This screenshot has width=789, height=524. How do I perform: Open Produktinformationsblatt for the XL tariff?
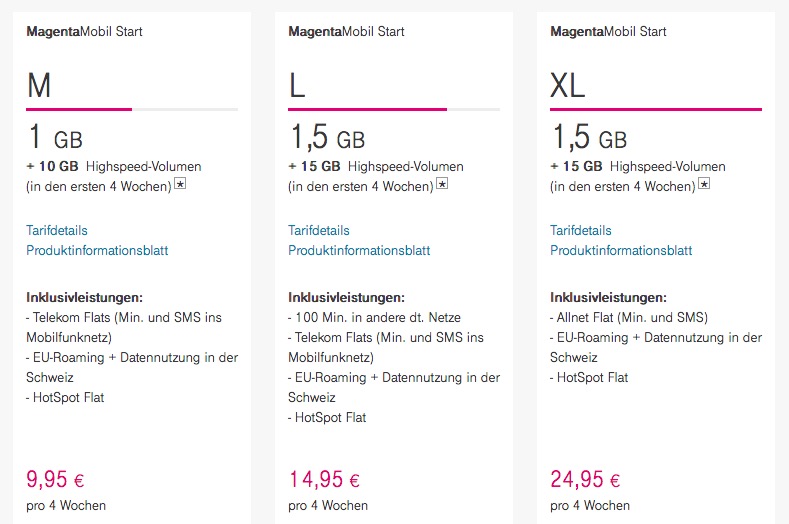(x=621, y=250)
